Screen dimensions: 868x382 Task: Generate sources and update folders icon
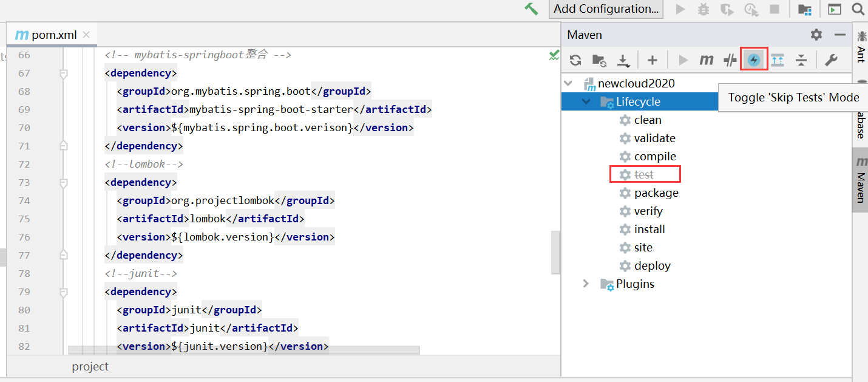(599, 60)
